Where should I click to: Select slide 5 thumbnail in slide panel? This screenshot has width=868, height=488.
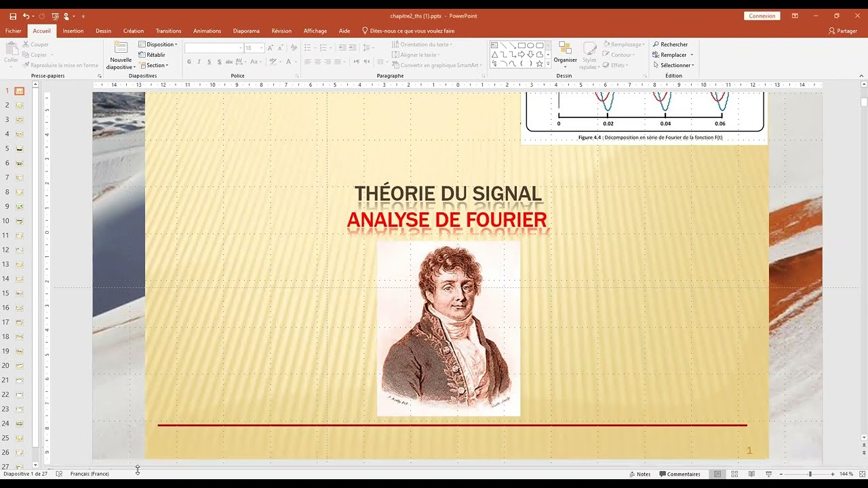(19, 148)
